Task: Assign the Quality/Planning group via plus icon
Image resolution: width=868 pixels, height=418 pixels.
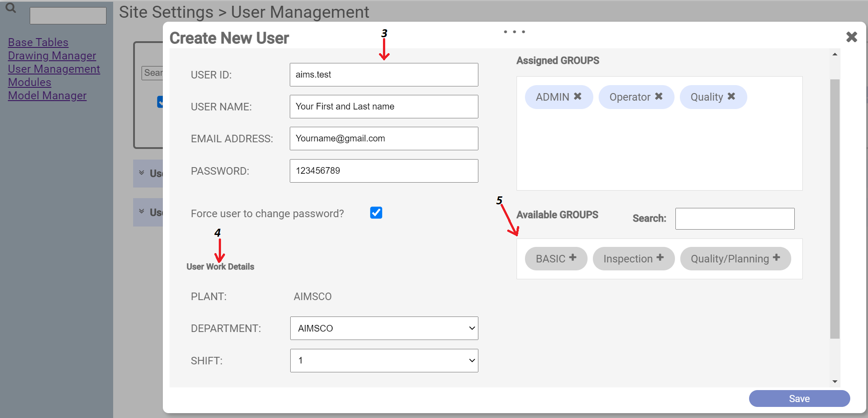Action: tap(777, 258)
